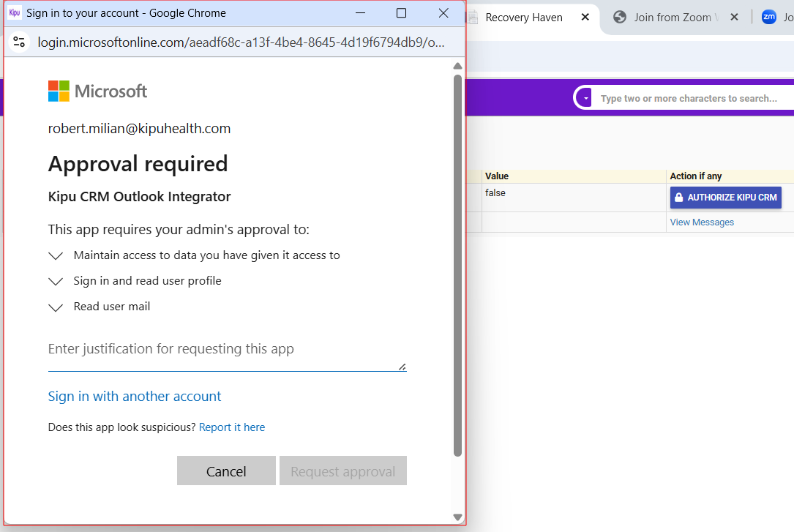Switch to the Recovery Haven tab
The image size is (794, 532).
(x=523, y=17)
